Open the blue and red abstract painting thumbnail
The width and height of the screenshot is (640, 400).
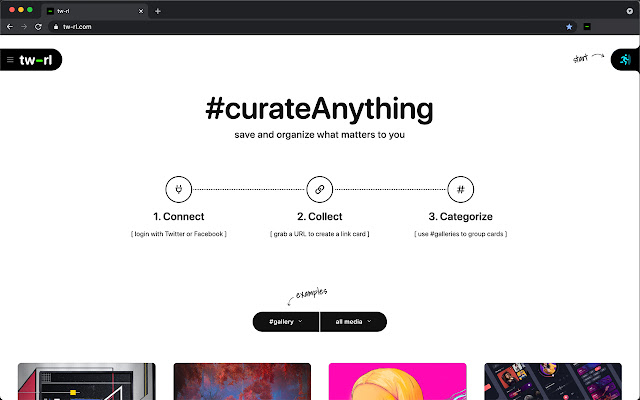coord(242,381)
